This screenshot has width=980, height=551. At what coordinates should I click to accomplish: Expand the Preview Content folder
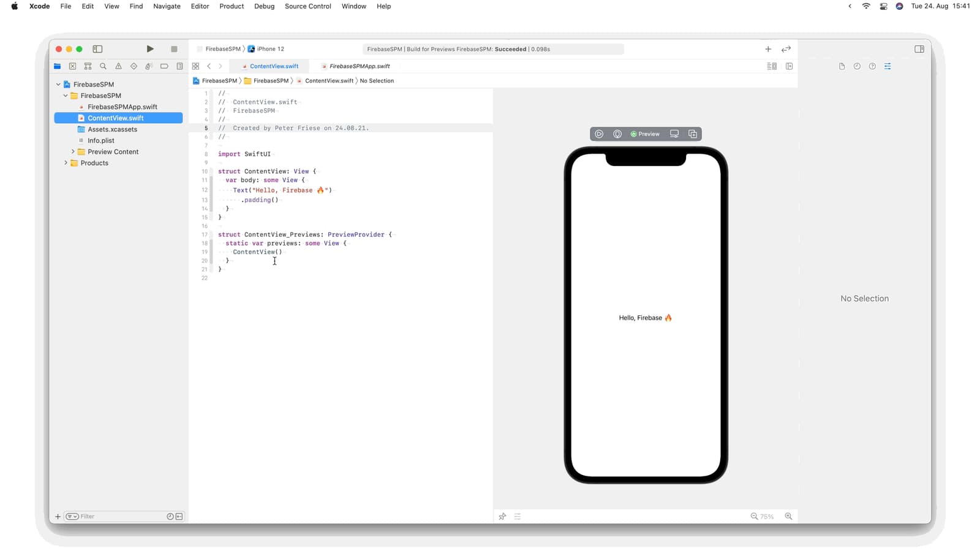point(73,152)
